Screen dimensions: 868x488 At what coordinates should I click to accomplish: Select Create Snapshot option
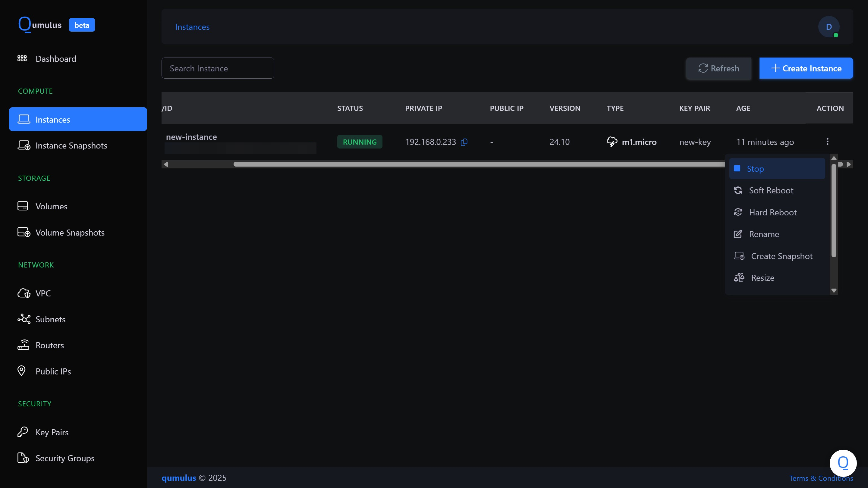777,256
